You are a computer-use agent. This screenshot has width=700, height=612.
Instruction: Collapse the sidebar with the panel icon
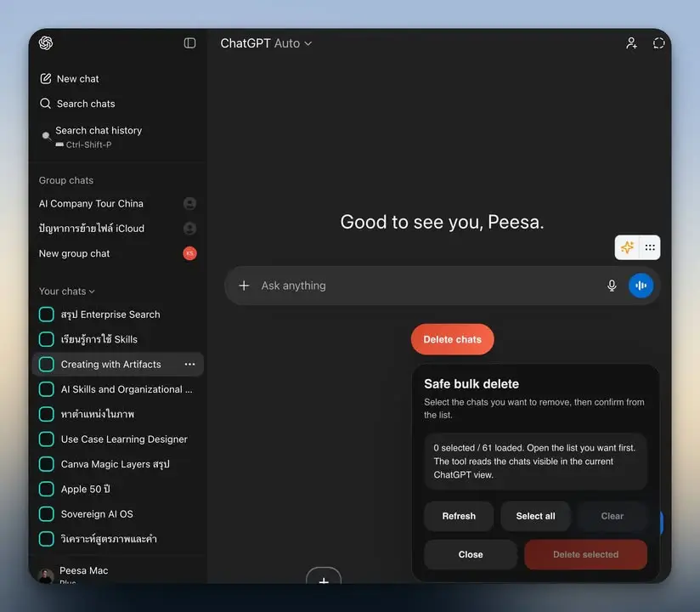(189, 42)
